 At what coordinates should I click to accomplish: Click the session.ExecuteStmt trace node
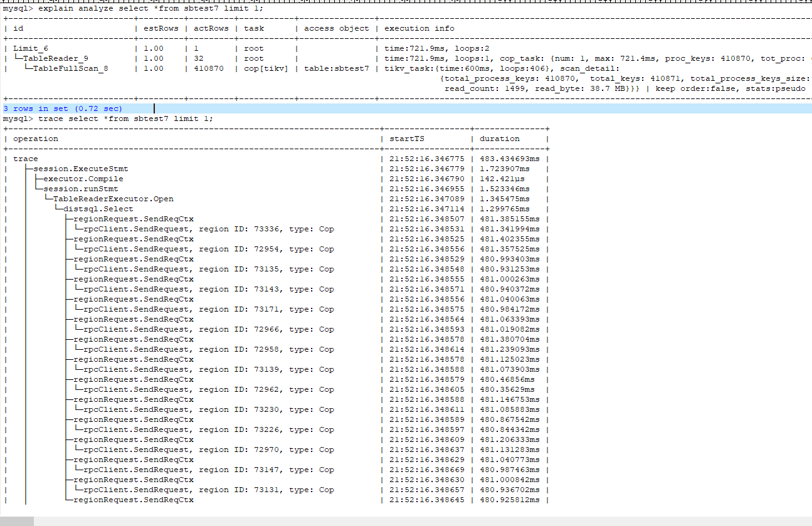click(x=80, y=169)
